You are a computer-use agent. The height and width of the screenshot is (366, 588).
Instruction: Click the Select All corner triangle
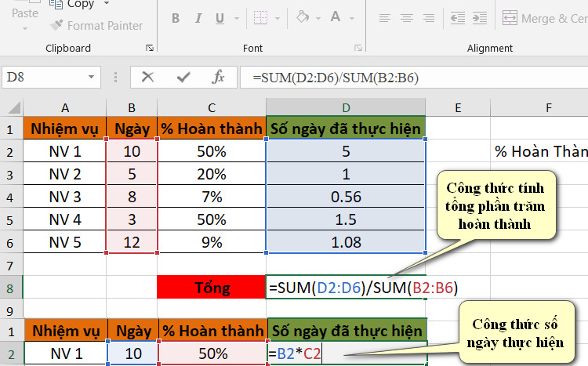point(13,107)
